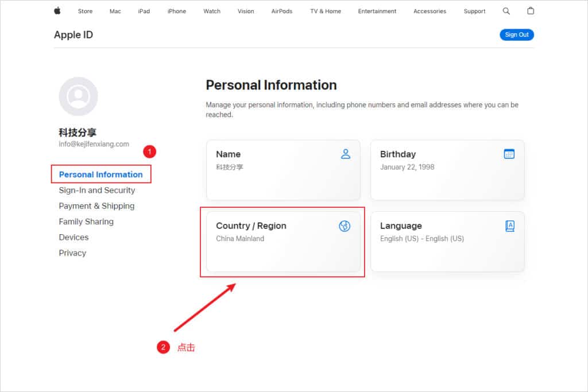Open the Birthday card
588x392 pixels.
click(447, 170)
